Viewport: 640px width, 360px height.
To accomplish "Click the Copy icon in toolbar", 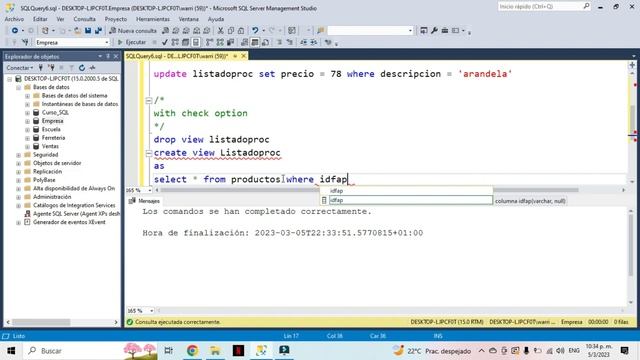I will click(231, 31).
